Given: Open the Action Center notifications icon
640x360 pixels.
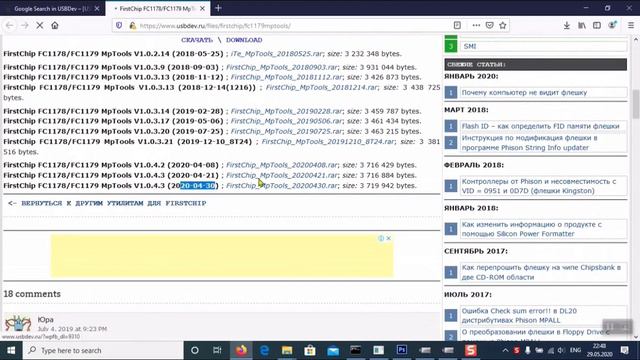Looking at the screenshot, I should coord(624,350).
